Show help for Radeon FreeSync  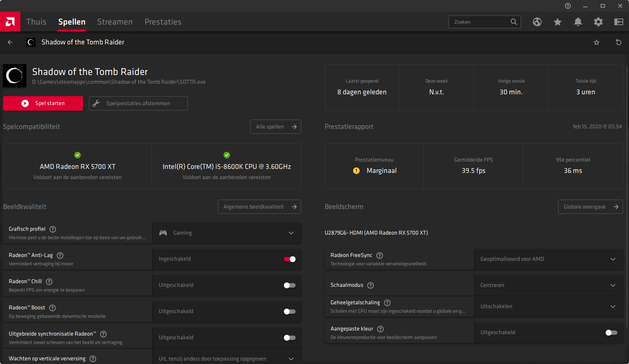(x=380, y=256)
